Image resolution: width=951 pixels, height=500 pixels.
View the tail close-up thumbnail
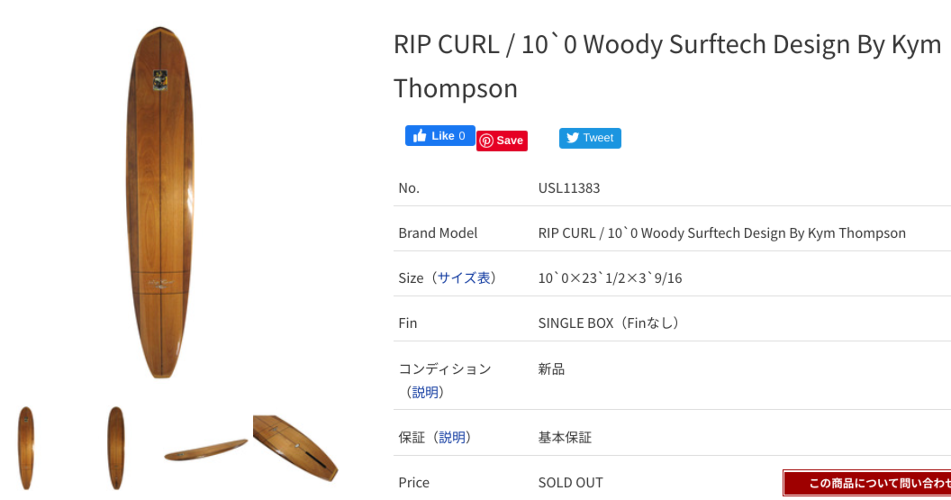[x=296, y=447]
